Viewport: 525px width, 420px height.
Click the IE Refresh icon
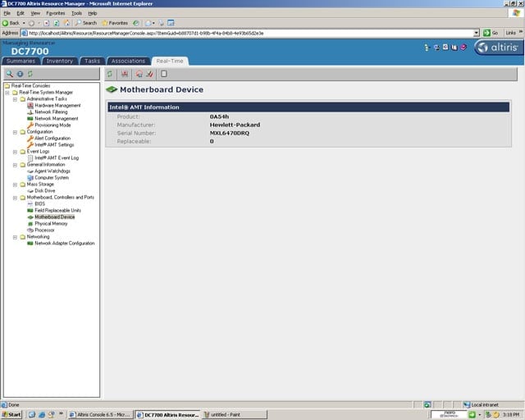[x=57, y=23]
